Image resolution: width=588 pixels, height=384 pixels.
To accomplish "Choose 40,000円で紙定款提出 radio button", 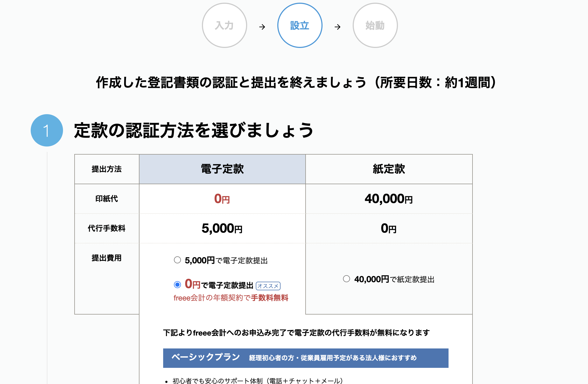I will click(346, 279).
